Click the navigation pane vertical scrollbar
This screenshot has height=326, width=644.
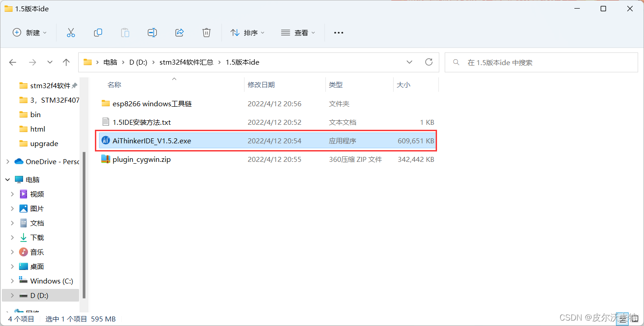point(84,225)
